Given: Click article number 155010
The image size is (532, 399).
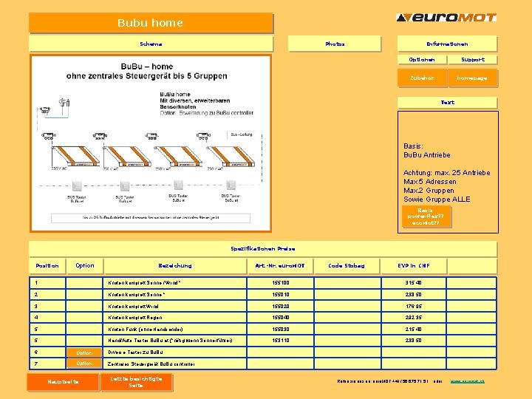Looking at the screenshot, I should point(281,295).
